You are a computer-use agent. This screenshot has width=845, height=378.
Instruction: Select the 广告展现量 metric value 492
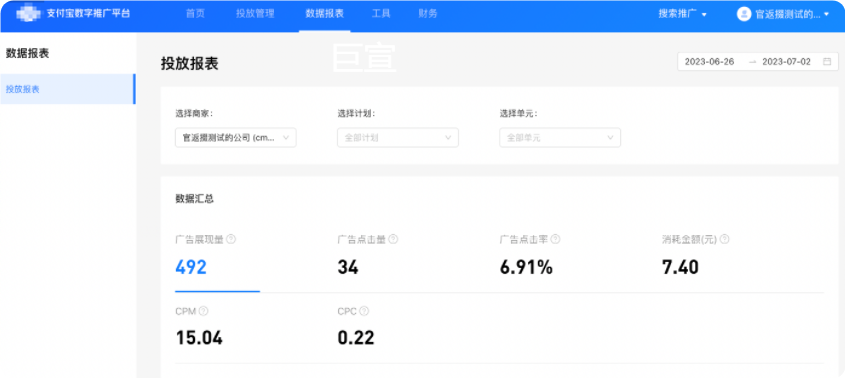point(191,267)
